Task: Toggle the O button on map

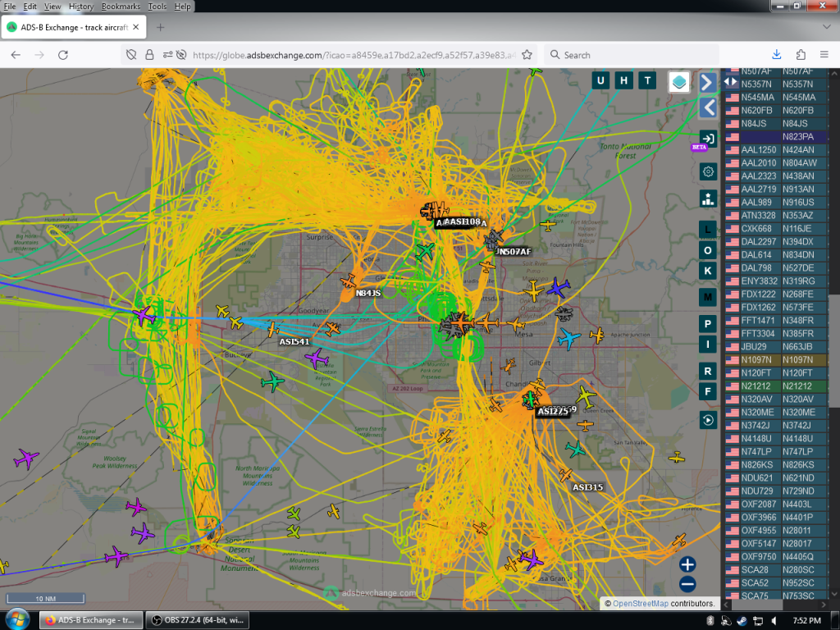Action: point(708,250)
